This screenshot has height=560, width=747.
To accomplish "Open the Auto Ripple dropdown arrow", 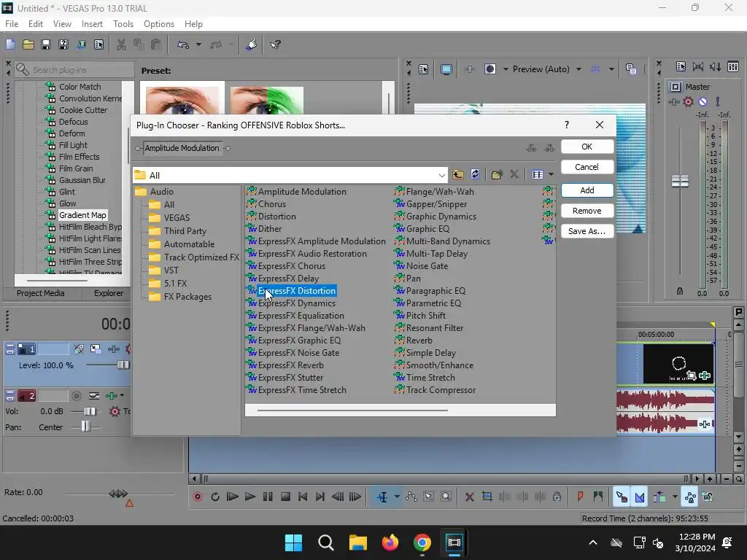I will pos(675,497).
